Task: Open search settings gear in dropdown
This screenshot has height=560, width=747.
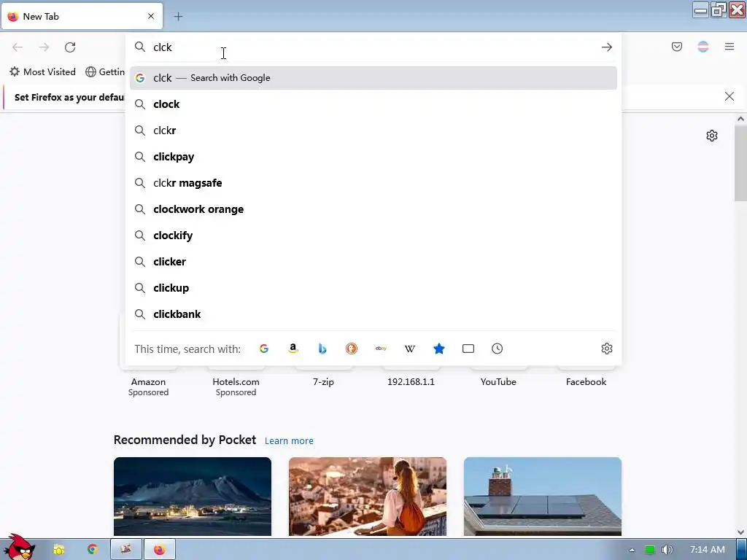Action: coord(607,349)
